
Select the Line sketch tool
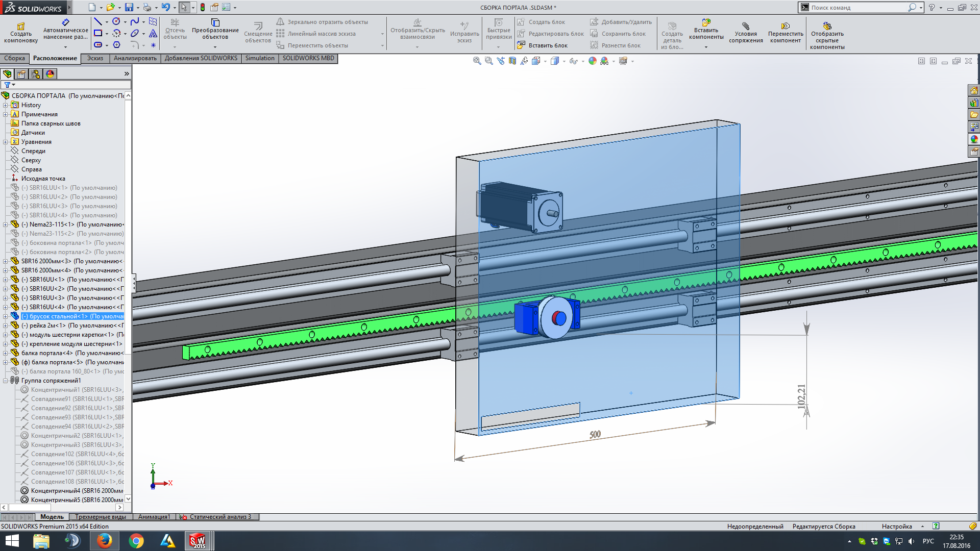click(98, 21)
